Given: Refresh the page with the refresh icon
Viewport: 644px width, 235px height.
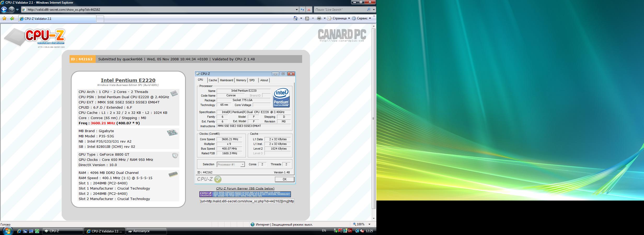Looking at the screenshot, I should pos(302,10).
